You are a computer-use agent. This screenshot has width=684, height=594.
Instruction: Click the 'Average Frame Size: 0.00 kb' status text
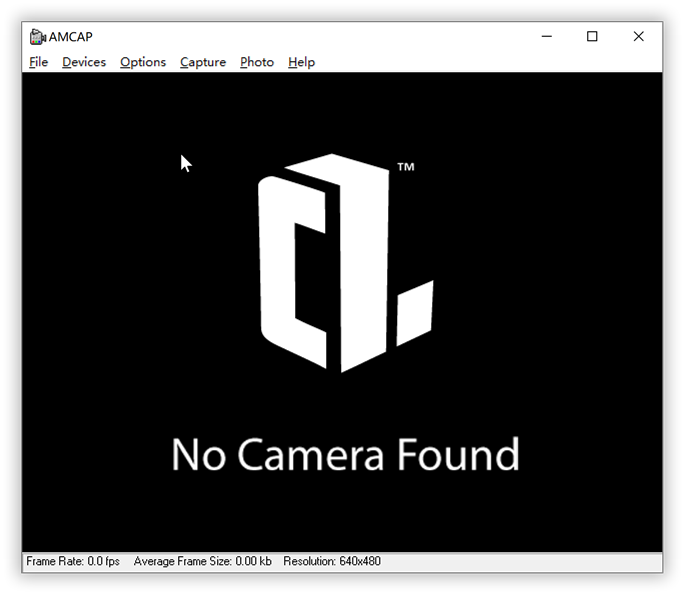(x=202, y=561)
